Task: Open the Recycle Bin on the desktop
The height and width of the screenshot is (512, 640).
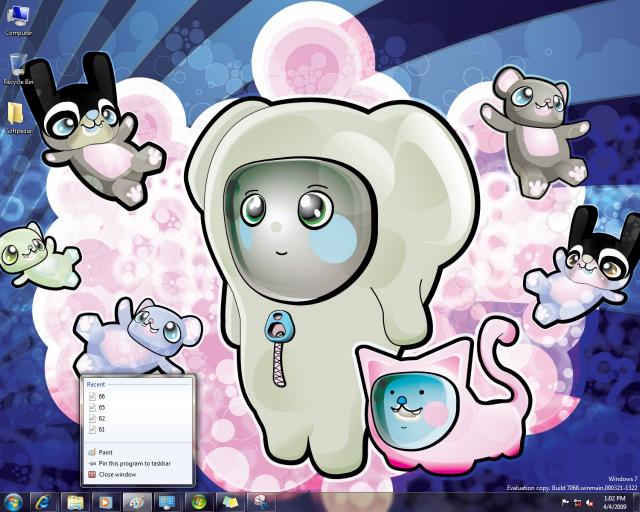Action: [x=17, y=66]
